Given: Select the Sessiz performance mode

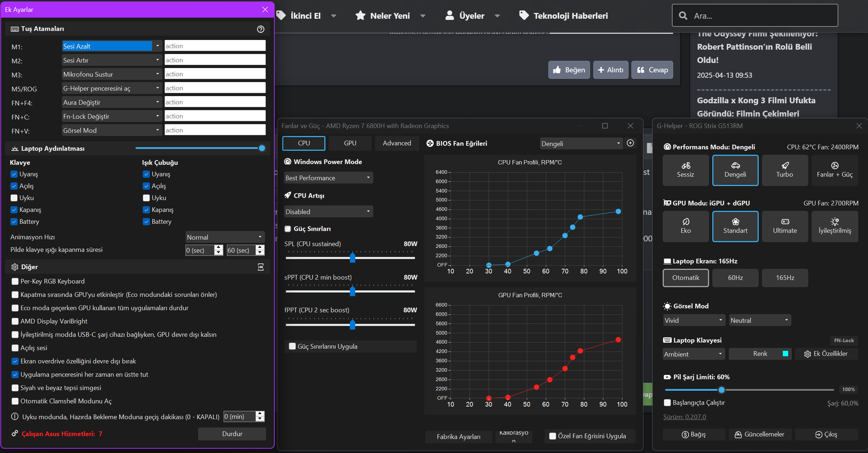Looking at the screenshot, I should (x=685, y=170).
